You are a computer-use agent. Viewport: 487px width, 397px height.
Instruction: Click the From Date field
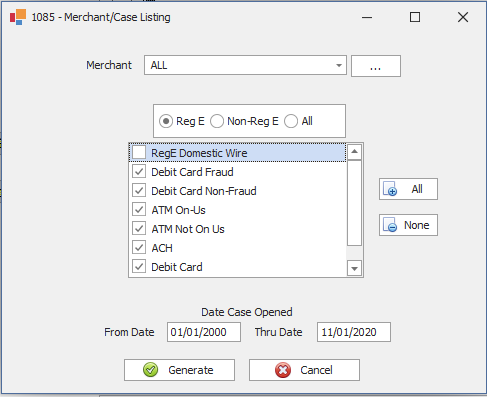(x=204, y=332)
